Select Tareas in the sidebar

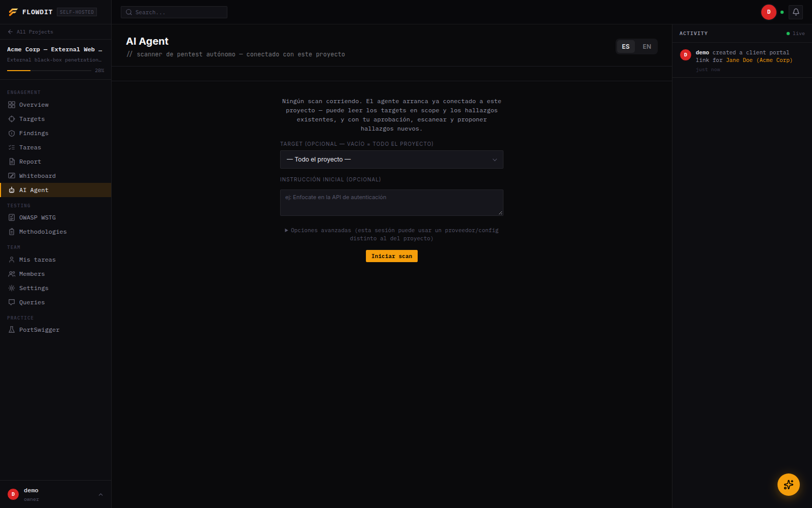(x=55, y=147)
